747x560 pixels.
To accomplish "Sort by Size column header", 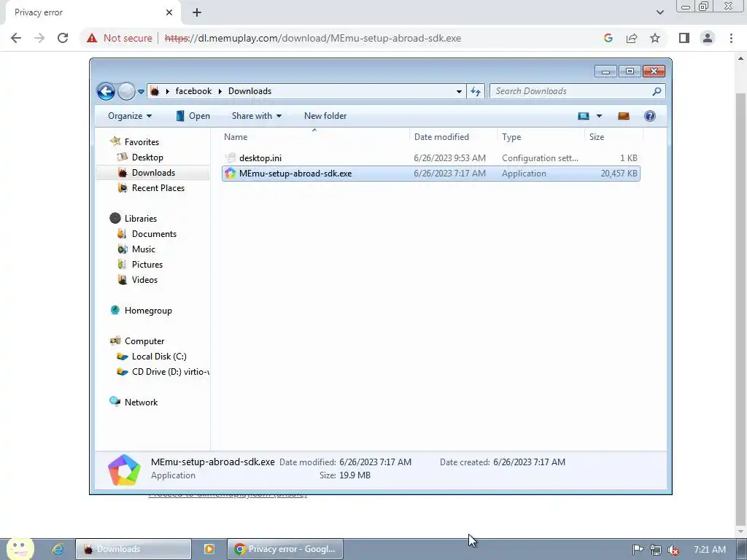I will 613,137.
